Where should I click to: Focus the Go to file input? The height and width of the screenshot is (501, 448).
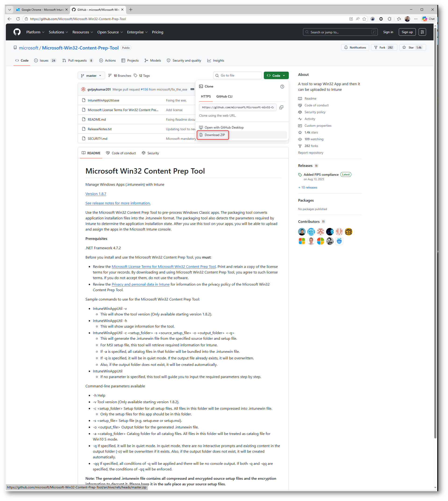[237, 76]
